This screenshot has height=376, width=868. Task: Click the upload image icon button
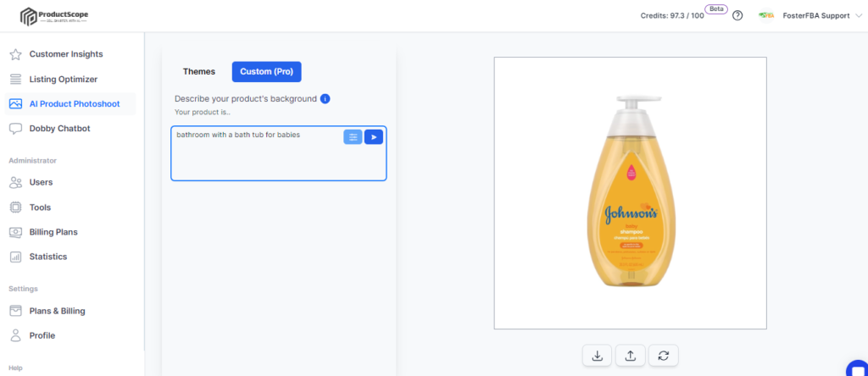click(630, 356)
